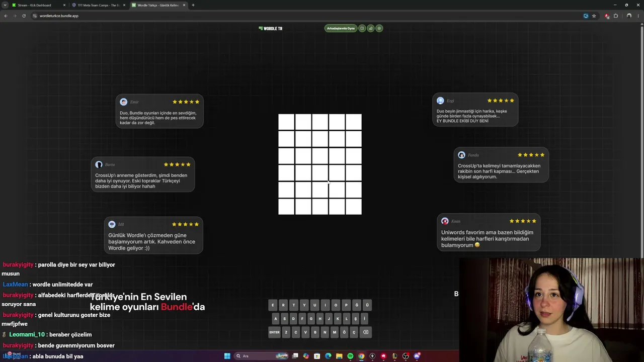Click chat message 'wordle unlimitedde var'

(x=62, y=285)
